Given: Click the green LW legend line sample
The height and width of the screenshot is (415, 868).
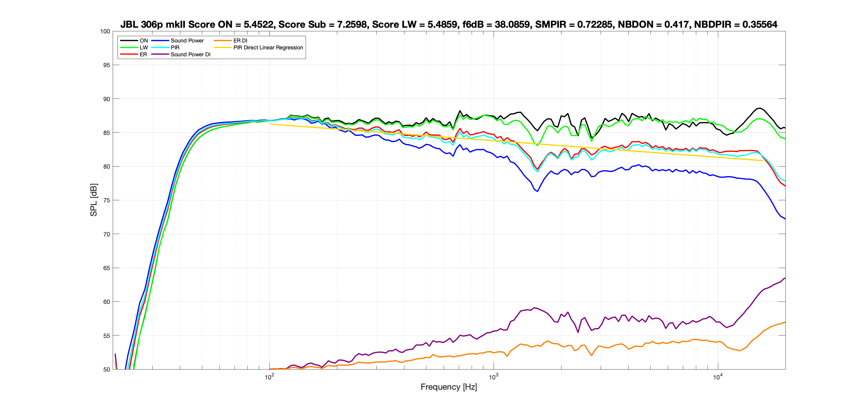Looking at the screenshot, I should (x=129, y=48).
